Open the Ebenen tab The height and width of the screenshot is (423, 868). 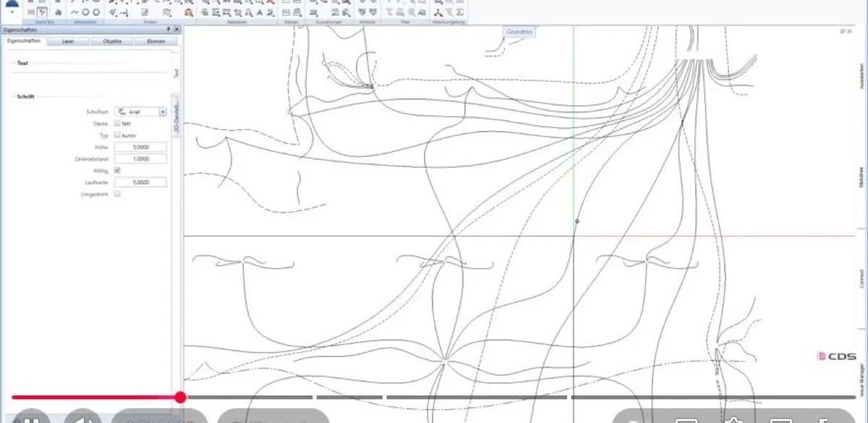pos(156,41)
